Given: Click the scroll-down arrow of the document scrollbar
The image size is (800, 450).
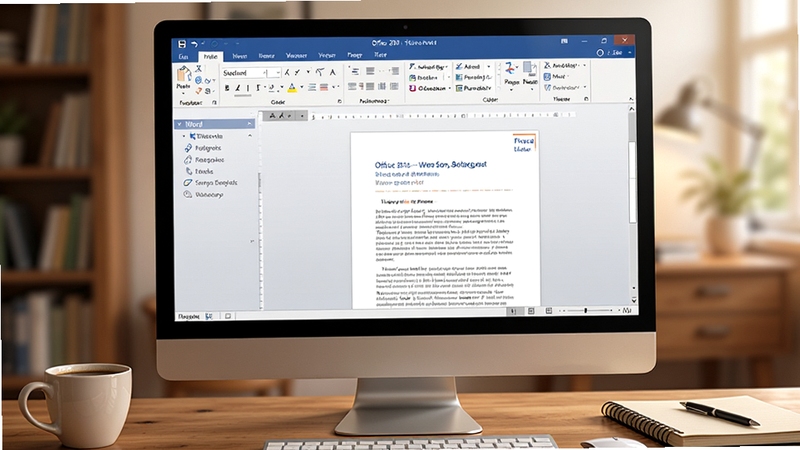Looking at the screenshot, I should [634, 301].
